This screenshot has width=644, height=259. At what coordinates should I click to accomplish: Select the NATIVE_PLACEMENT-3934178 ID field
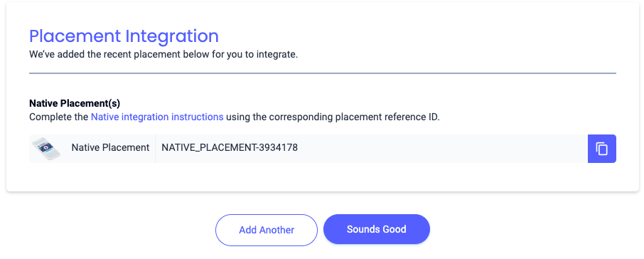tap(371, 149)
